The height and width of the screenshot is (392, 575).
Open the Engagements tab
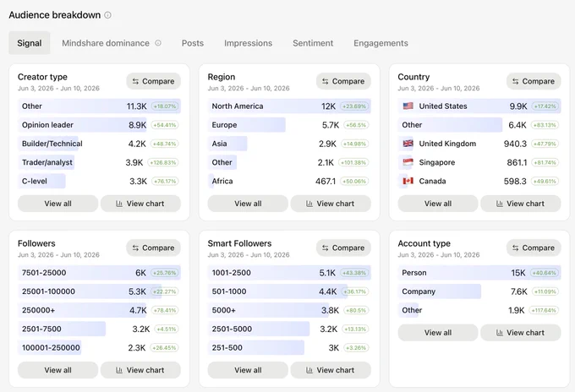pyautogui.click(x=381, y=43)
